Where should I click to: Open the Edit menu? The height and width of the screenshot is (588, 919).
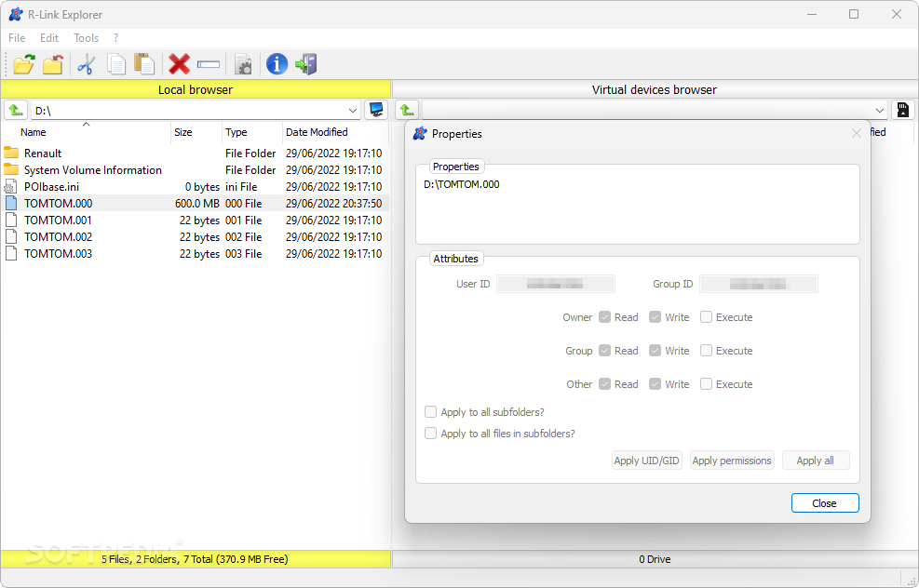click(49, 37)
